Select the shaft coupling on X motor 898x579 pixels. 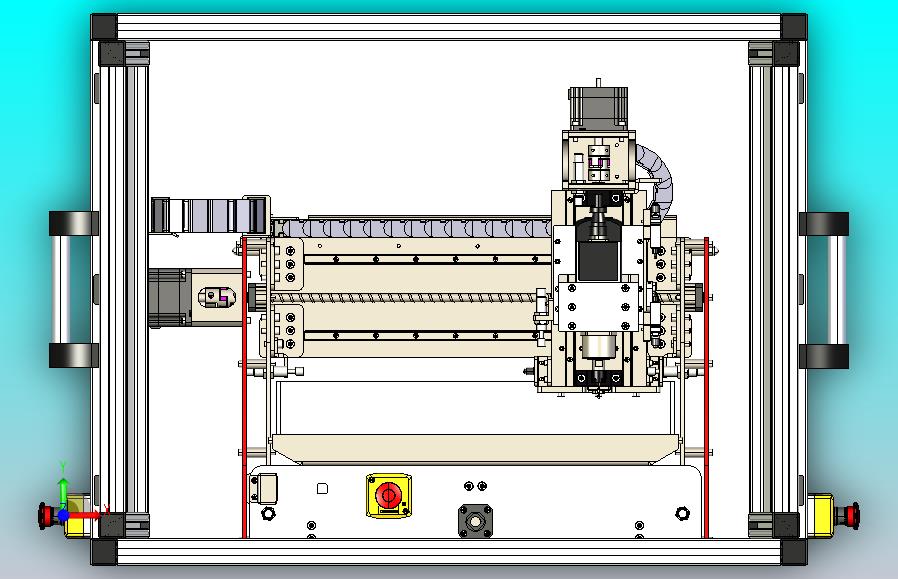[x=216, y=296]
